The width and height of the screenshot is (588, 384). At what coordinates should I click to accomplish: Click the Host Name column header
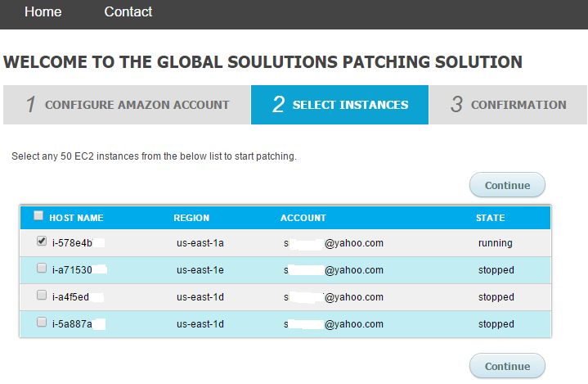tap(76, 218)
